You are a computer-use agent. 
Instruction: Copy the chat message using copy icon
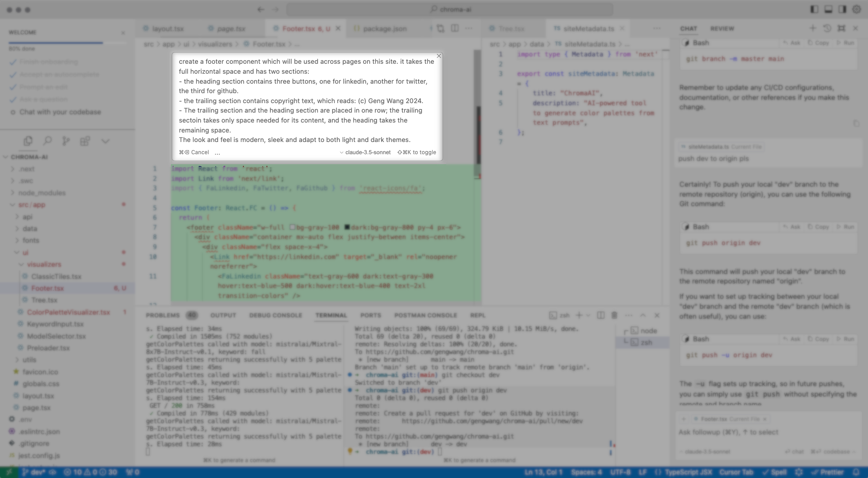856,123
